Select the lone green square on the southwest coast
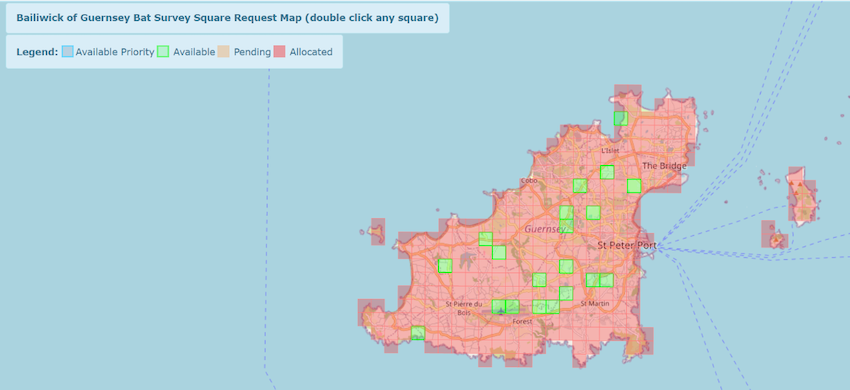 pos(418,333)
